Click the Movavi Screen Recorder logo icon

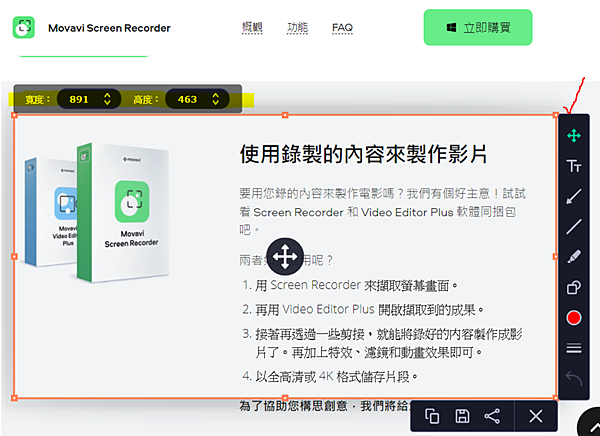tap(24, 27)
